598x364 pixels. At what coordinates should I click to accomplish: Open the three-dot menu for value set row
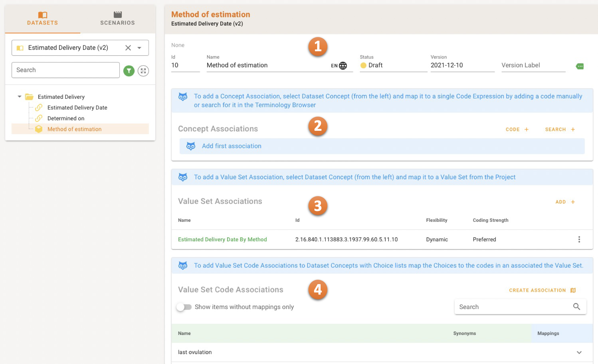point(579,239)
